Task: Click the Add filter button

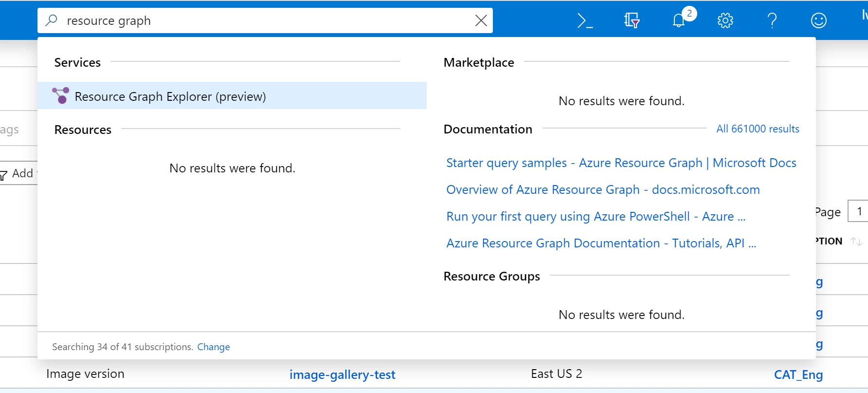Action: point(18,173)
